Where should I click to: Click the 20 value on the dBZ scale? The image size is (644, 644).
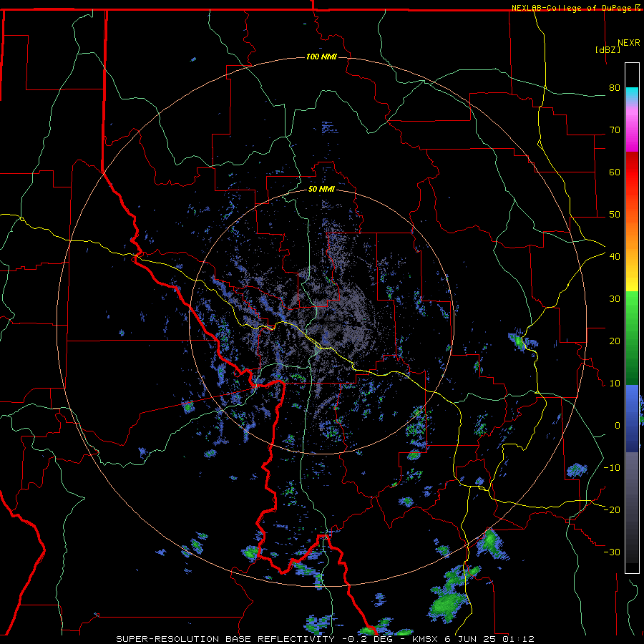(x=615, y=341)
